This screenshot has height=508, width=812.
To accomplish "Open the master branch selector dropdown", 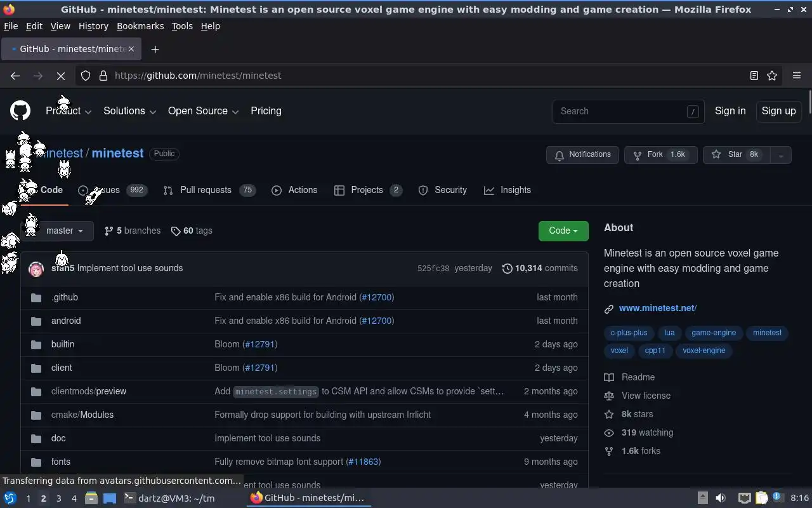I will (58, 231).
